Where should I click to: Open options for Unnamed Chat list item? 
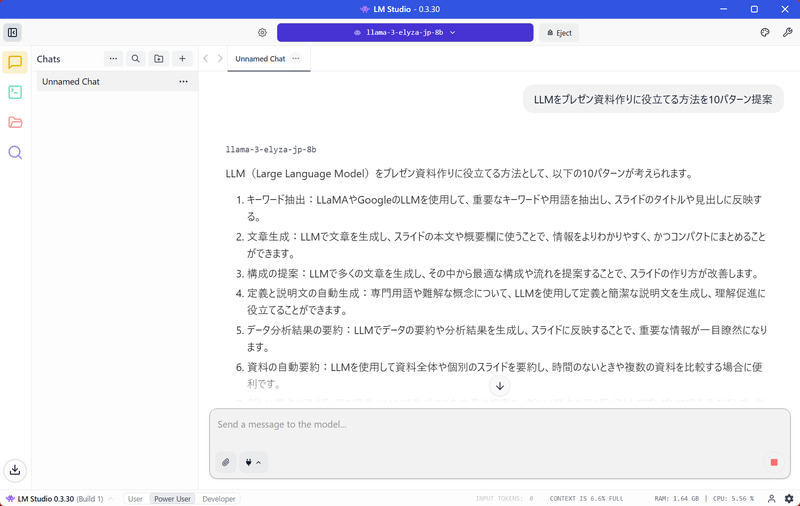pos(183,82)
